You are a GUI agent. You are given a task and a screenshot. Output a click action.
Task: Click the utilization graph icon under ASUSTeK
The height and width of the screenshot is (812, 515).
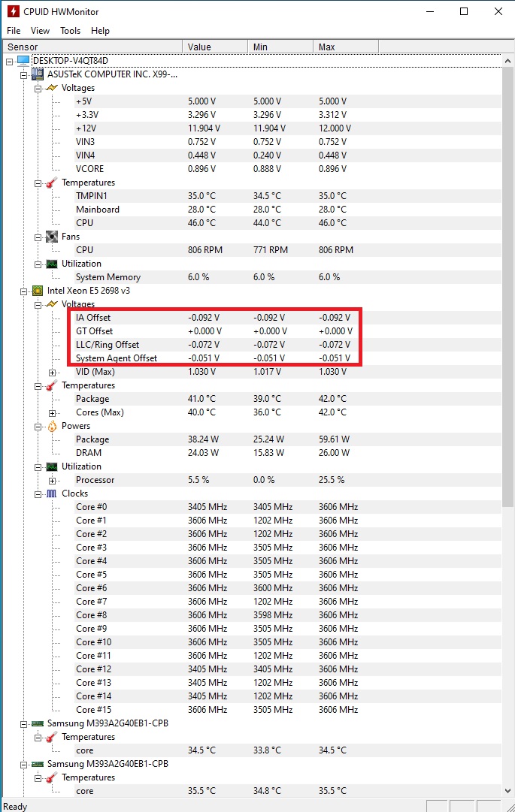(52, 264)
